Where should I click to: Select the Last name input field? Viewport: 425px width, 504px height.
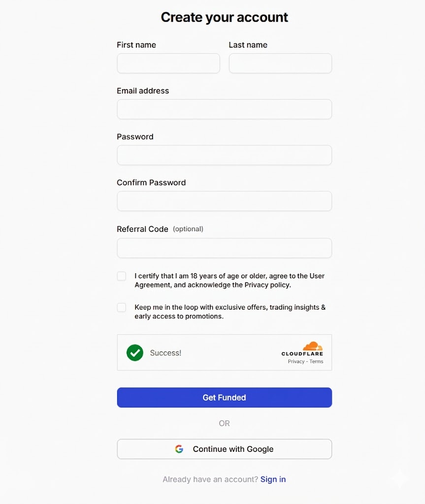coord(280,63)
